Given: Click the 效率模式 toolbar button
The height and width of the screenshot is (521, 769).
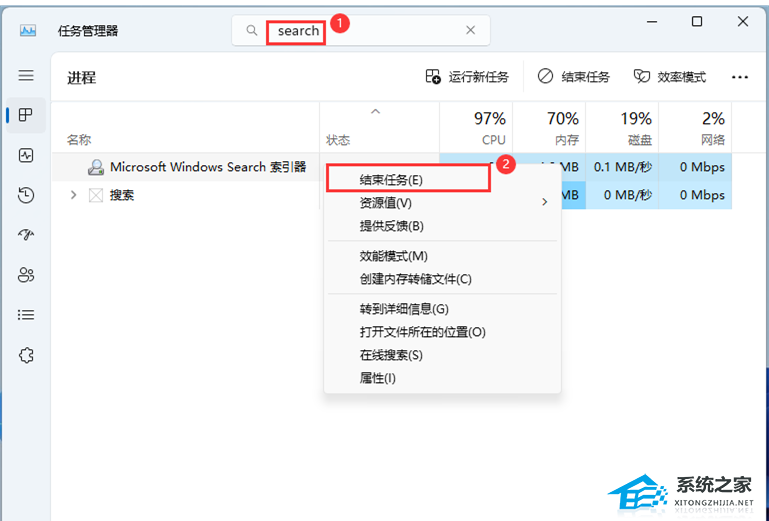Looking at the screenshot, I should click(670, 77).
